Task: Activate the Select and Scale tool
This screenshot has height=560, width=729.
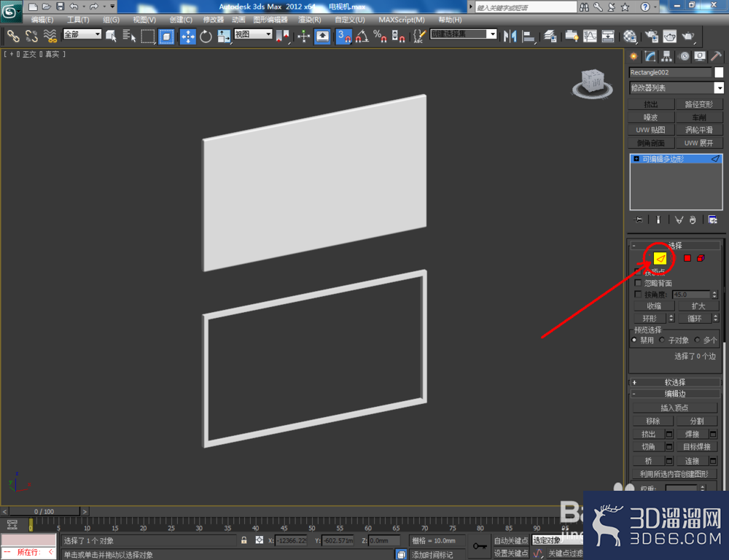Action: [224, 36]
